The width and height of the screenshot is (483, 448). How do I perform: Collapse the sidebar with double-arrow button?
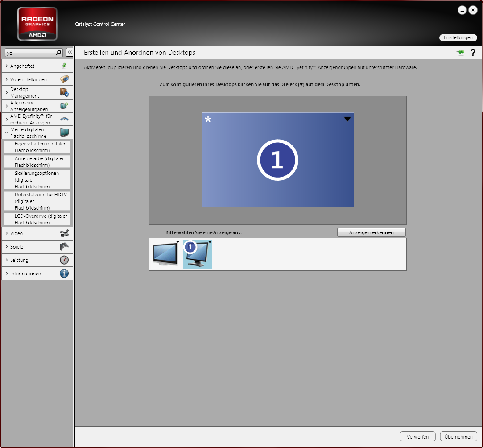70,53
